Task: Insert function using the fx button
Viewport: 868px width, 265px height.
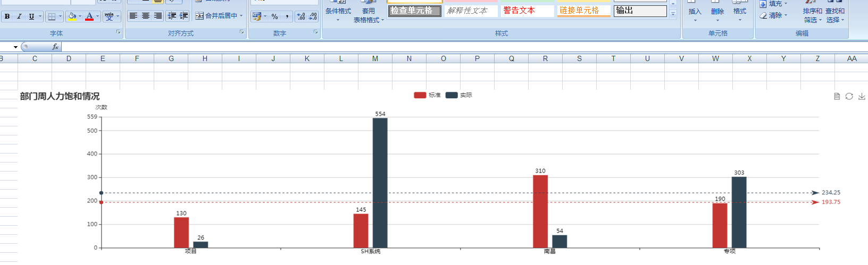Action: (55, 47)
